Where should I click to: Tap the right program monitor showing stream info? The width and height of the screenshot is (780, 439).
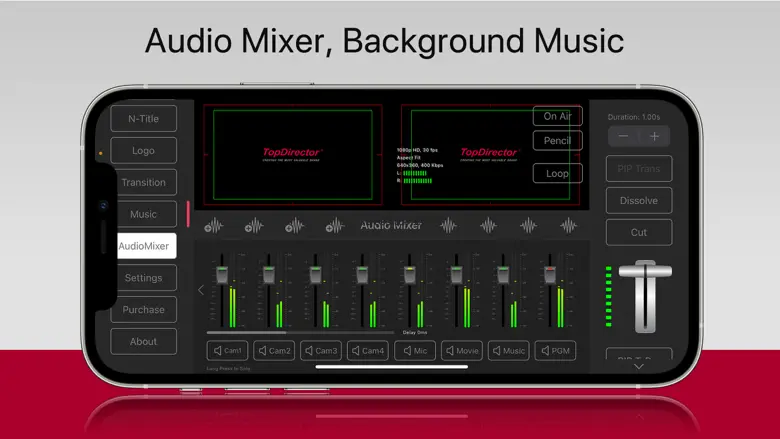coord(490,155)
